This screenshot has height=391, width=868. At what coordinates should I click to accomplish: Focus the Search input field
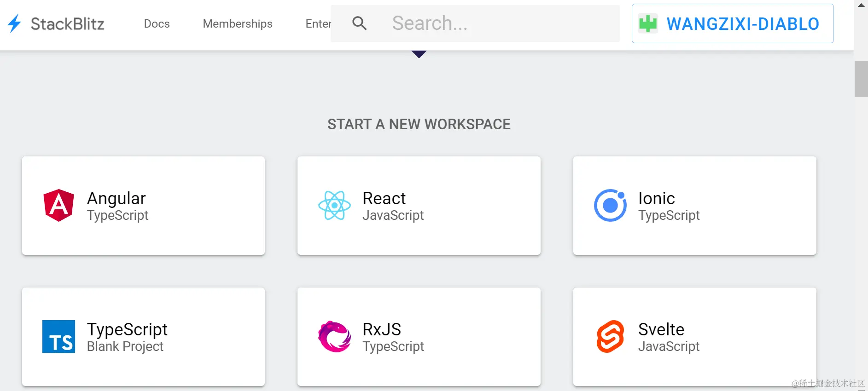pyautogui.click(x=475, y=23)
